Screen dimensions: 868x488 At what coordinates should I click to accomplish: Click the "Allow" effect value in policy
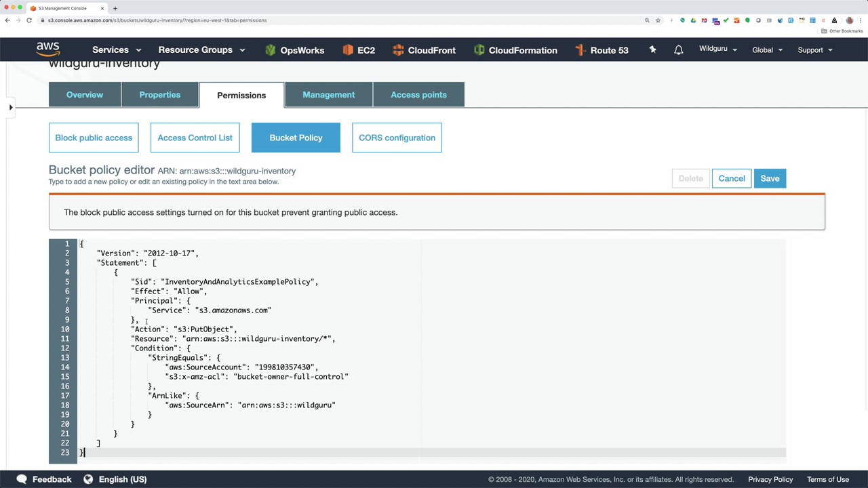(x=189, y=291)
